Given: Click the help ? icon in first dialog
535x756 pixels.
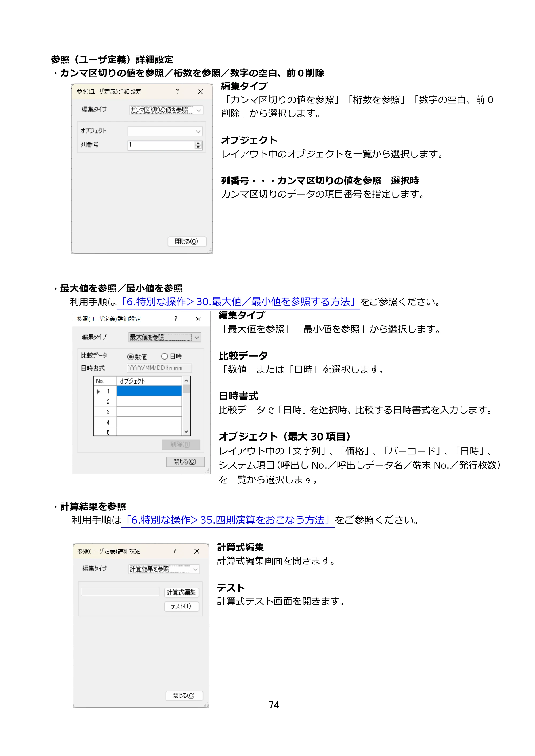Looking at the screenshot, I should click(x=177, y=91).
